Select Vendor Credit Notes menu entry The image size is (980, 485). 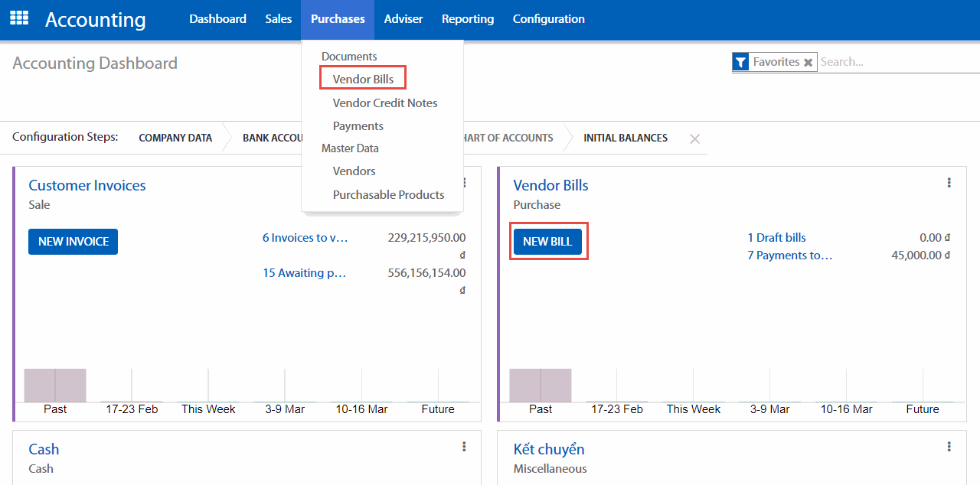385,103
